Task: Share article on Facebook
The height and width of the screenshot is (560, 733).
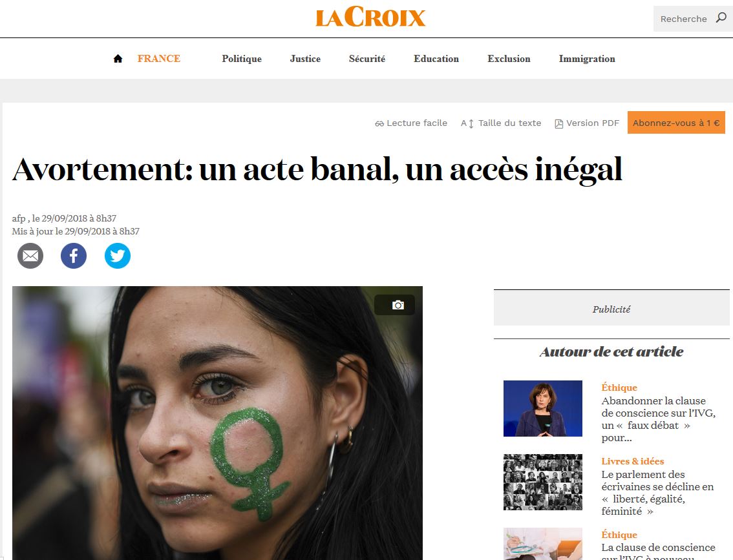Action: pos(74,256)
